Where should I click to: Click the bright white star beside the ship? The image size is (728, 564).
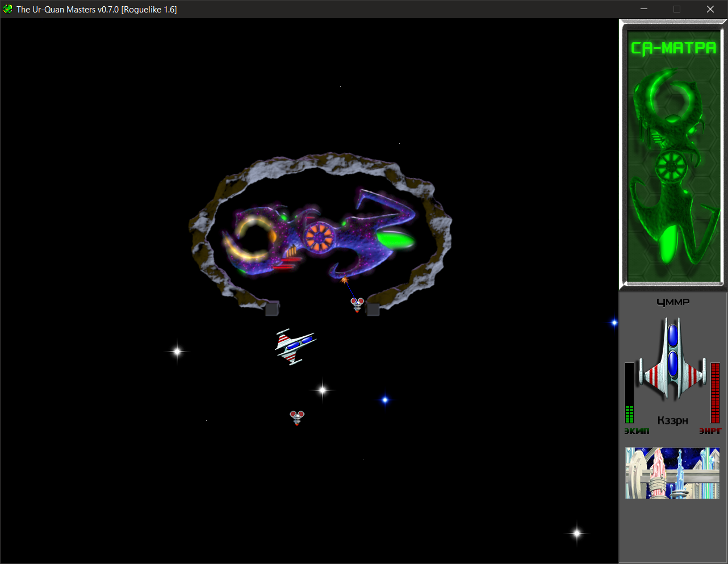click(323, 390)
